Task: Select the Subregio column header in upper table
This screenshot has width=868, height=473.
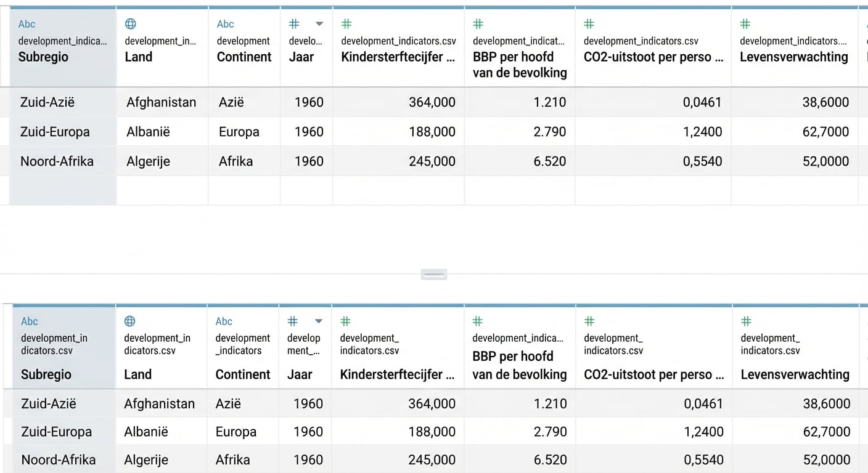Action: tap(43, 57)
